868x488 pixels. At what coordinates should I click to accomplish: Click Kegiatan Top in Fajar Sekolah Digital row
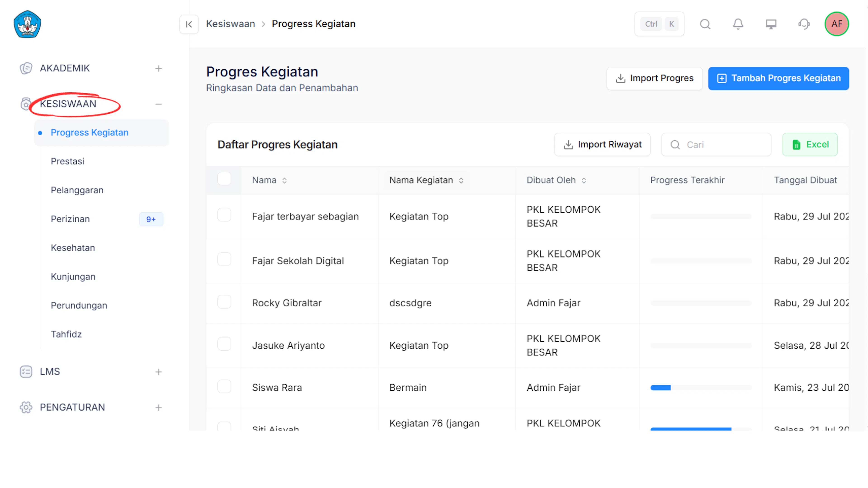tap(418, 261)
